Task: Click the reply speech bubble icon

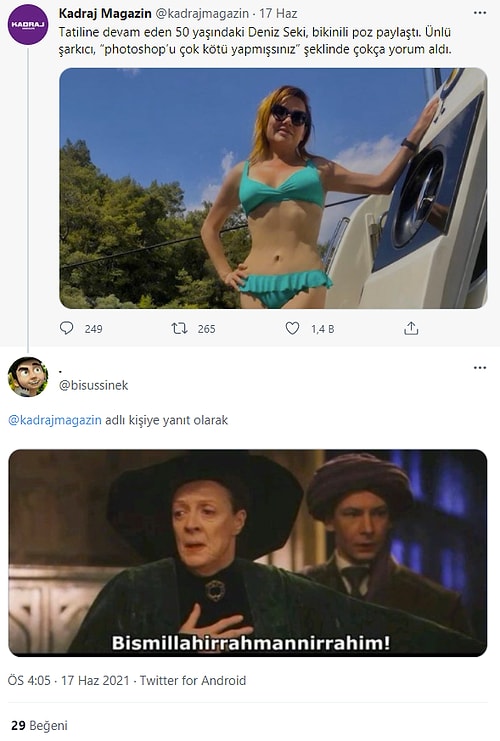Action: tap(67, 328)
